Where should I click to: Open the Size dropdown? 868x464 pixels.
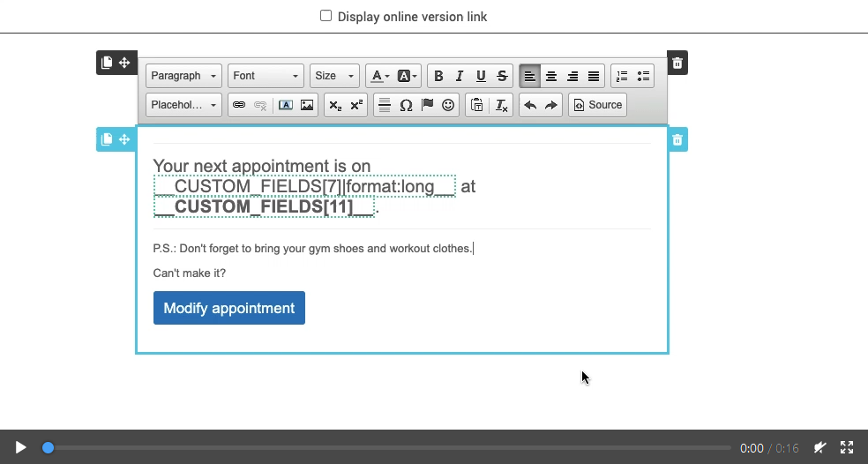[x=334, y=76]
